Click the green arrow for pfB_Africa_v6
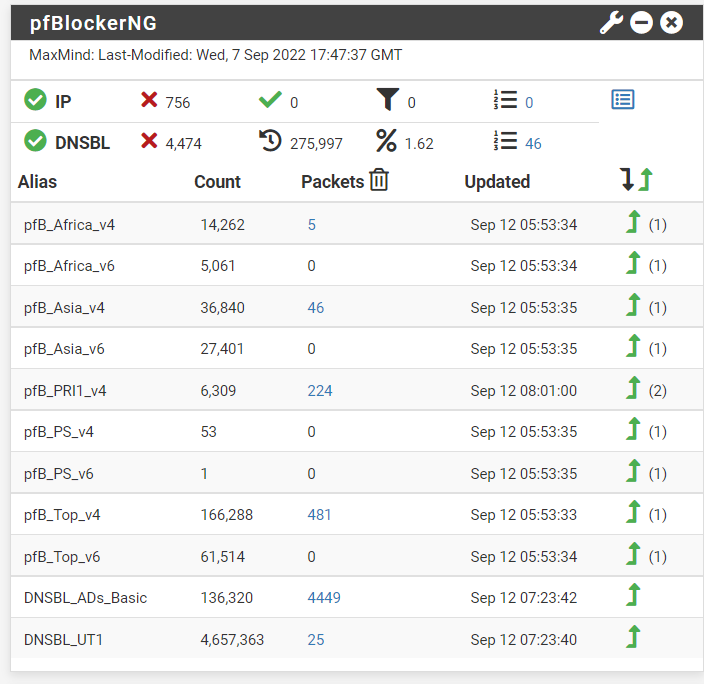 pos(633,263)
